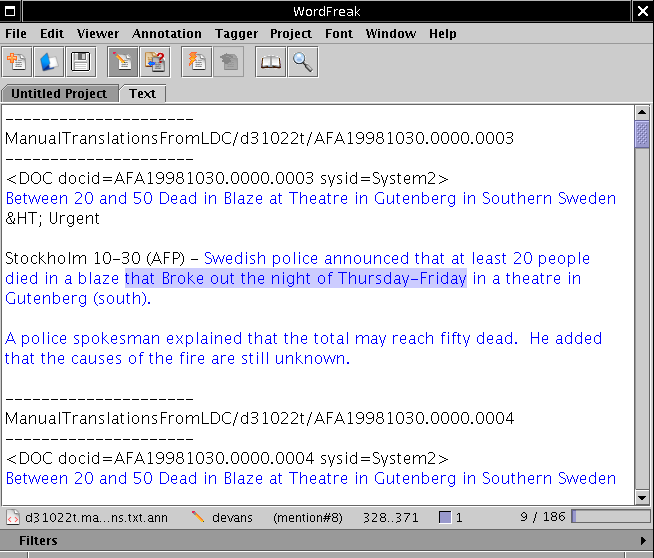Click the pencil annotator icon beside devans
654x558 pixels.
[x=198, y=517]
